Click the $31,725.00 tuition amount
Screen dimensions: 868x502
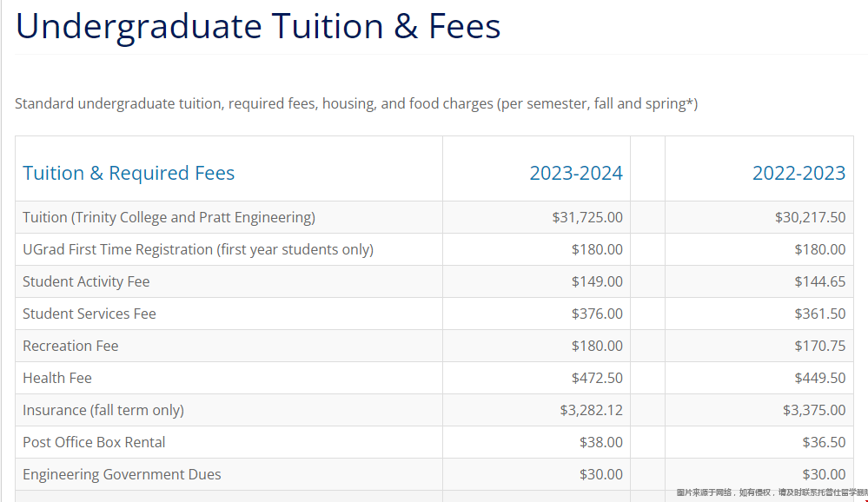click(586, 217)
